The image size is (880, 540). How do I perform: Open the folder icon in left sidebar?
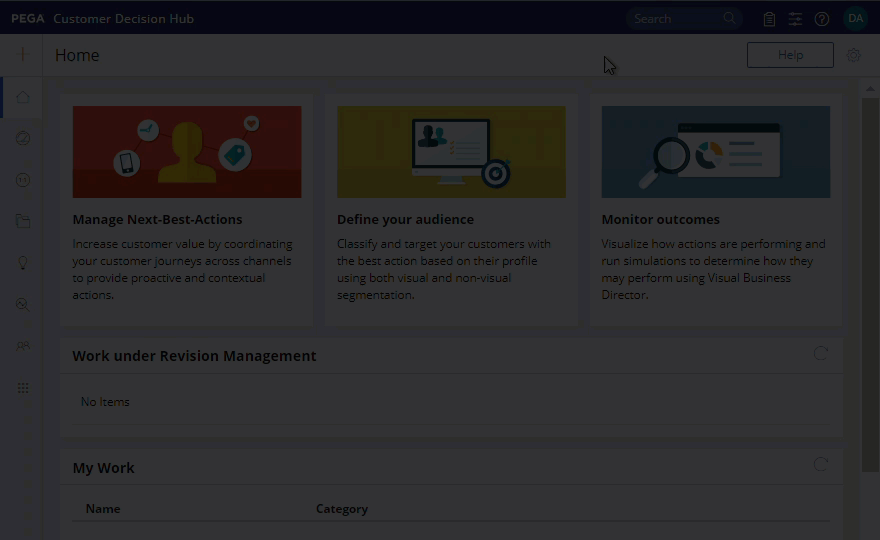23,221
